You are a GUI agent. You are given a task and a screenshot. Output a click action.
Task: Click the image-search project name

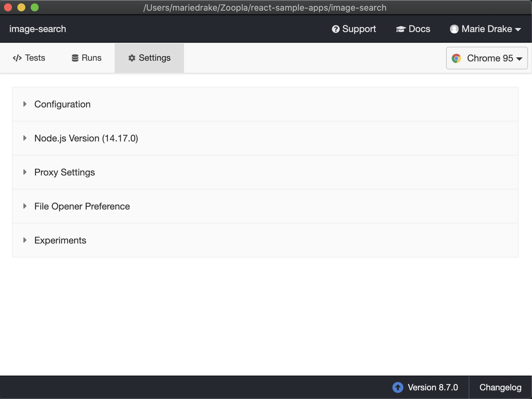point(38,29)
